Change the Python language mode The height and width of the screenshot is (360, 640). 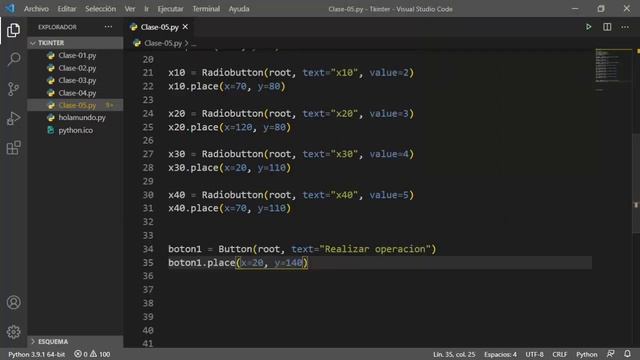point(587,354)
